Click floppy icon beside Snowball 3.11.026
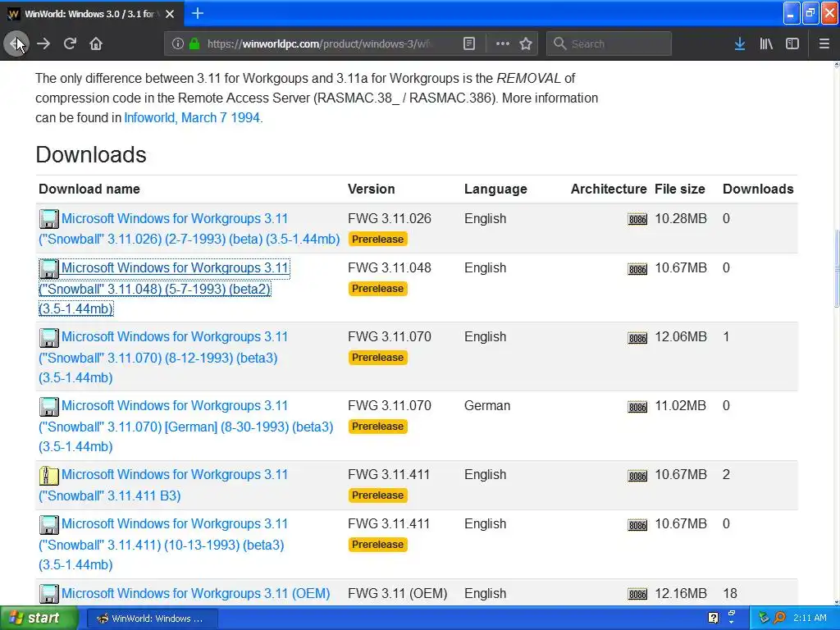The width and height of the screenshot is (840, 630). tap(48, 219)
